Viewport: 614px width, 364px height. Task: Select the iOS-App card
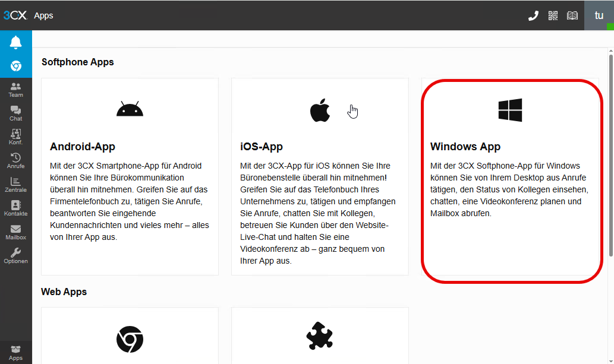tap(320, 176)
